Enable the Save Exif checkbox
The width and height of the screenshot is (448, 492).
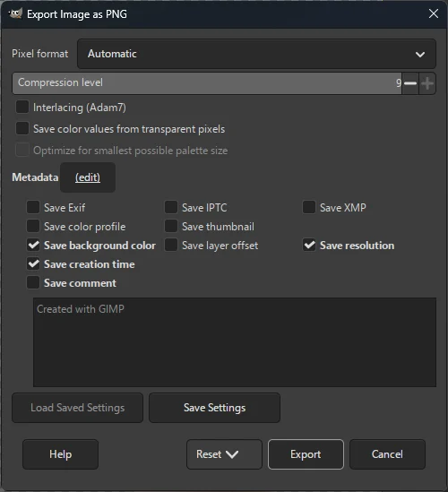[33, 207]
